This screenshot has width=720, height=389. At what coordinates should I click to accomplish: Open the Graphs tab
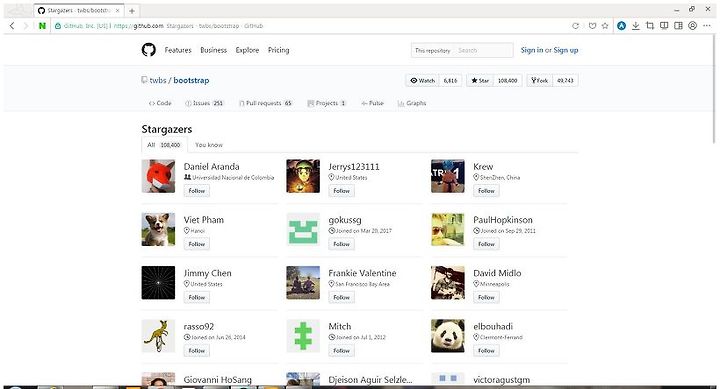point(412,103)
